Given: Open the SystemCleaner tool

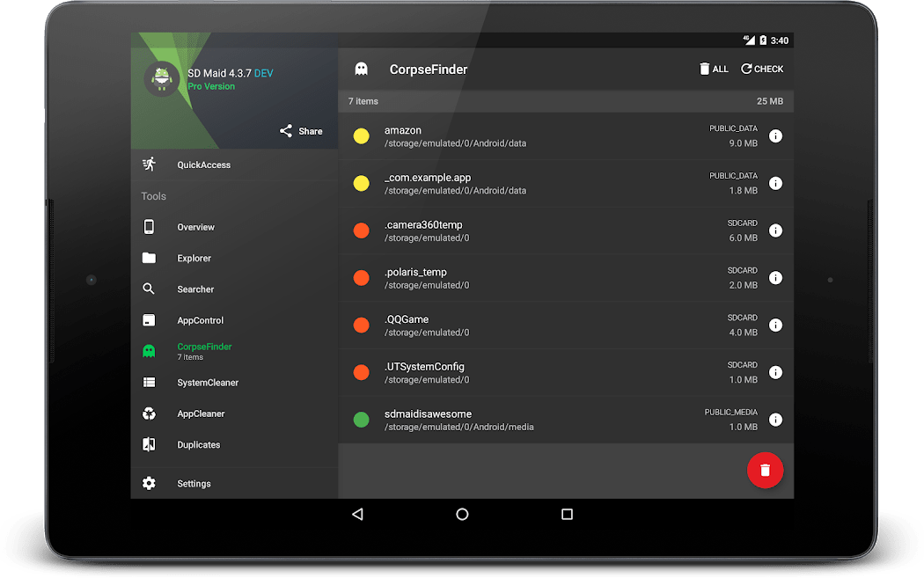Looking at the screenshot, I should click(207, 382).
